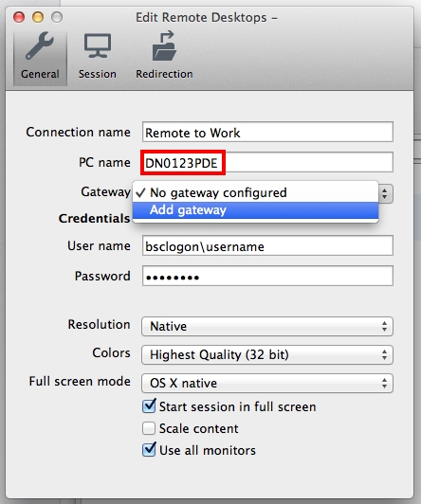The width and height of the screenshot is (421, 504).
Task: Open the Resolution dropdown
Action: [267, 327]
